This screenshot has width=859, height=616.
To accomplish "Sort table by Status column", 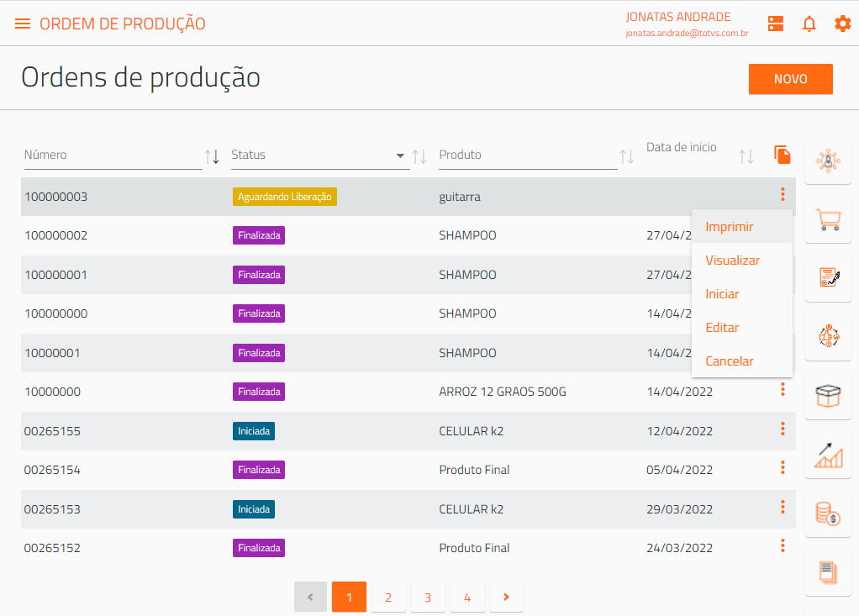I will 419,156.
